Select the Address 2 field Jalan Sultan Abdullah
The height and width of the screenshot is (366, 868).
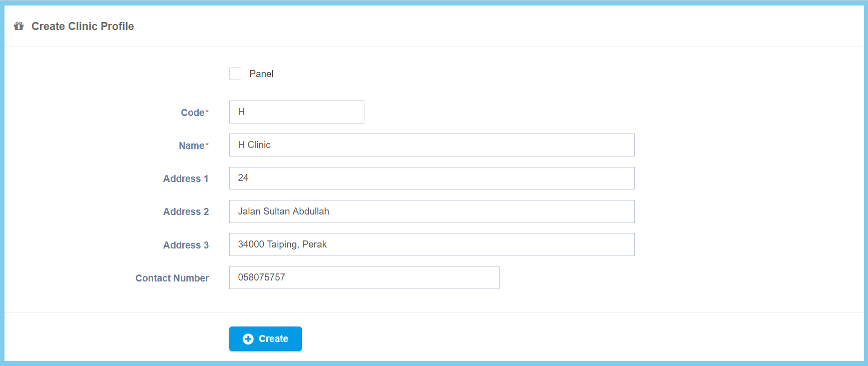pos(431,211)
